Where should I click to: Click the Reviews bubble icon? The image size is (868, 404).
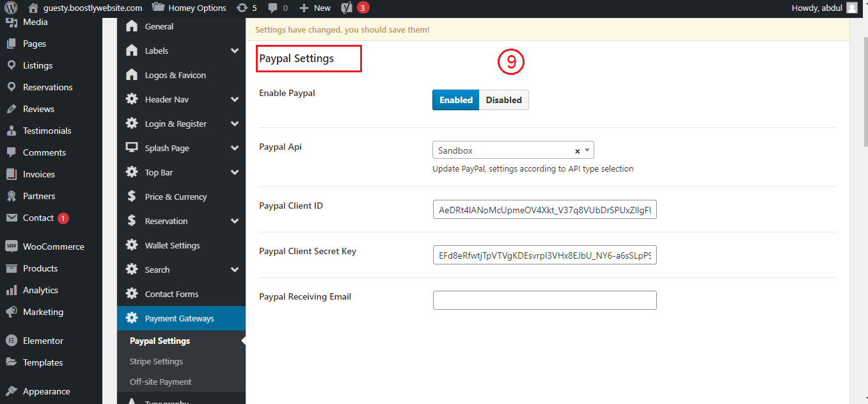click(11, 109)
